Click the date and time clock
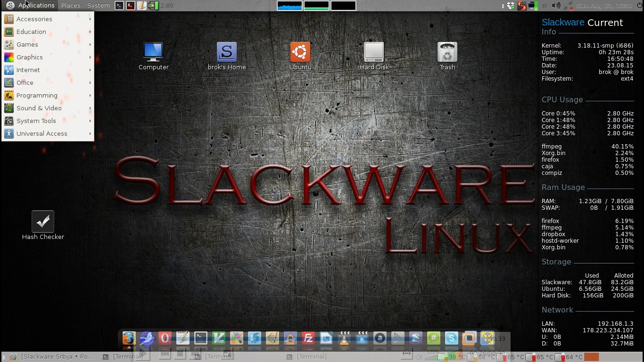 pos(604,6)
